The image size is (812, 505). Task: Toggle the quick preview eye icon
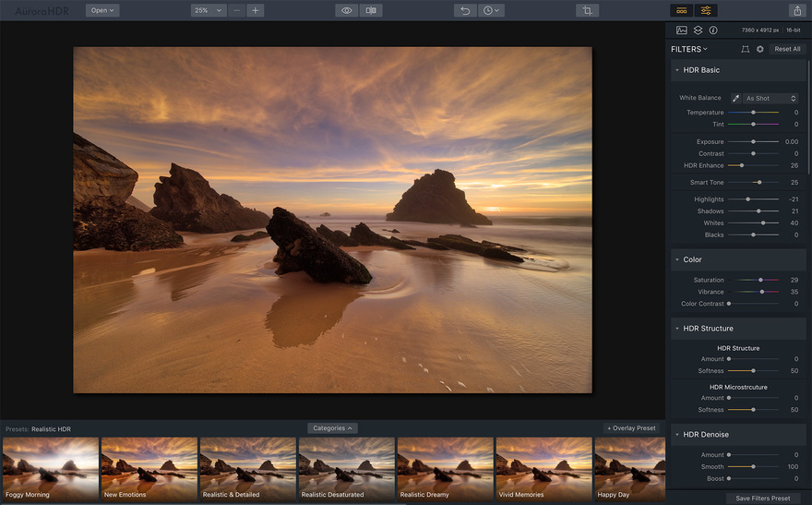tap(347, 10)
